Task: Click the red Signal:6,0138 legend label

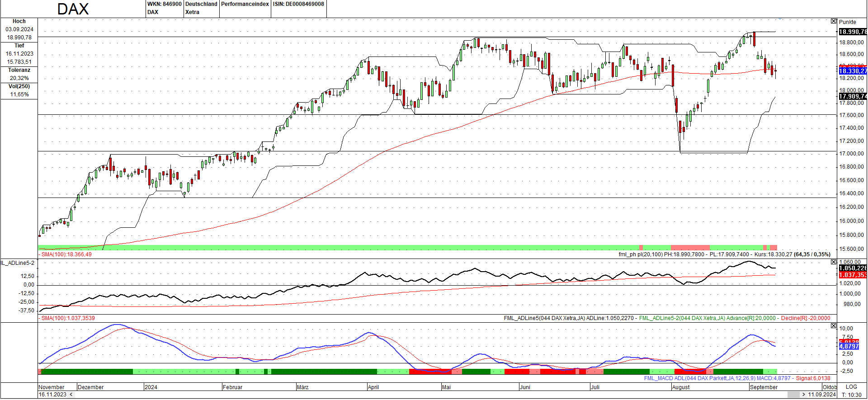Action: (x=813, y=378)
